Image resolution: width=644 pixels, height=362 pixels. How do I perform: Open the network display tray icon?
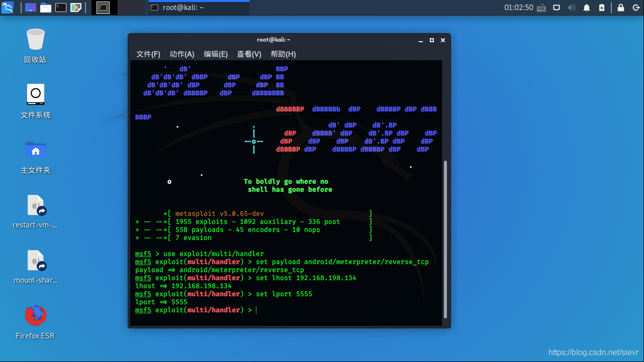pos(557,8)
